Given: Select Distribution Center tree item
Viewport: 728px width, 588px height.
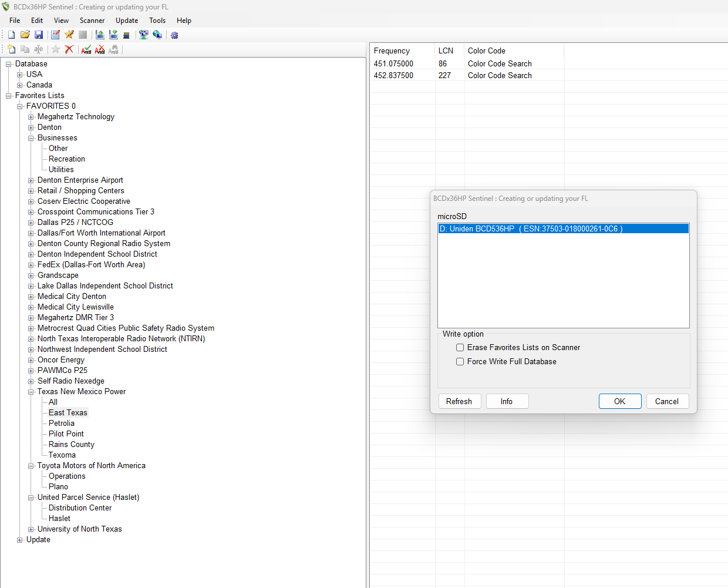Looking at the screenshot, I should (80, 508).
